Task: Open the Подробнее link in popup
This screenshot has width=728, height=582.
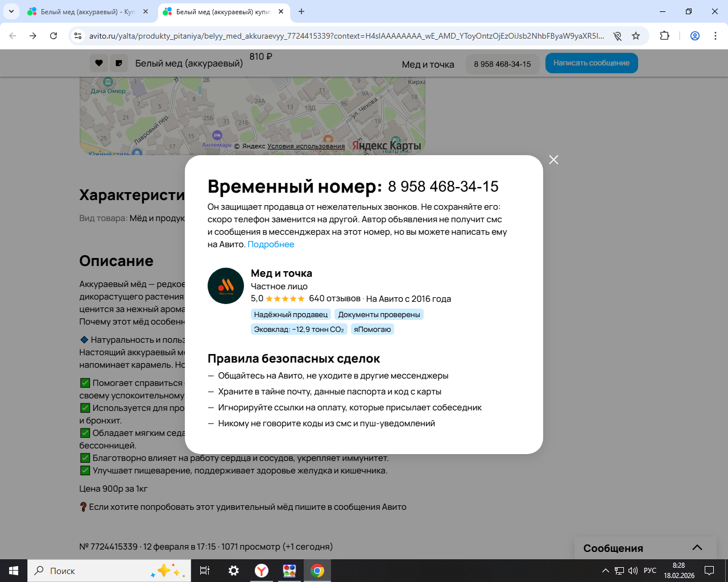Action: pos(271,244)
